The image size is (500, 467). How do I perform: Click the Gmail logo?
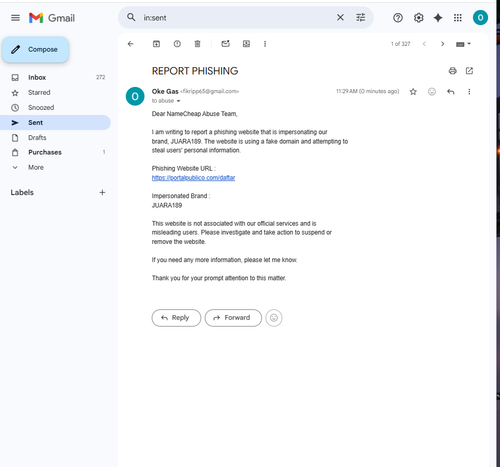(52, 18)
